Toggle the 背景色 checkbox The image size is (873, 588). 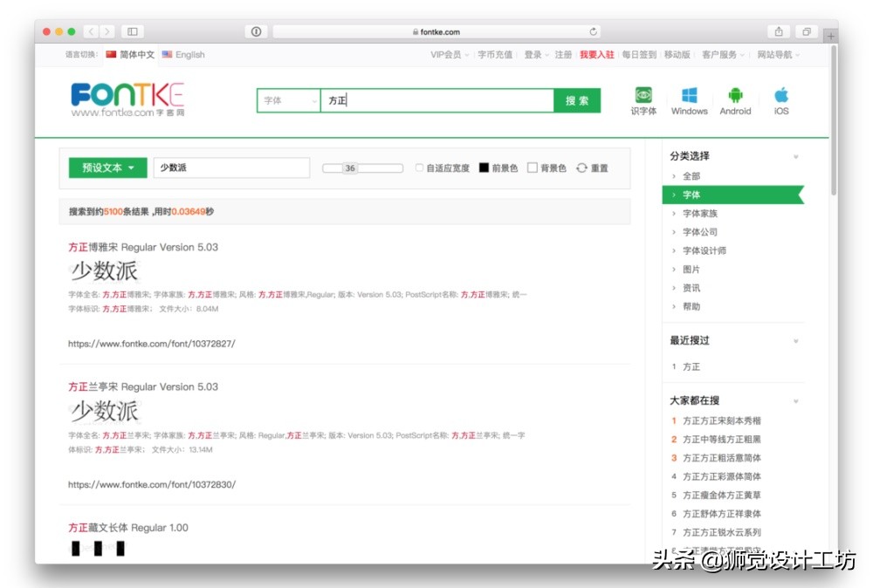[532, 168]
